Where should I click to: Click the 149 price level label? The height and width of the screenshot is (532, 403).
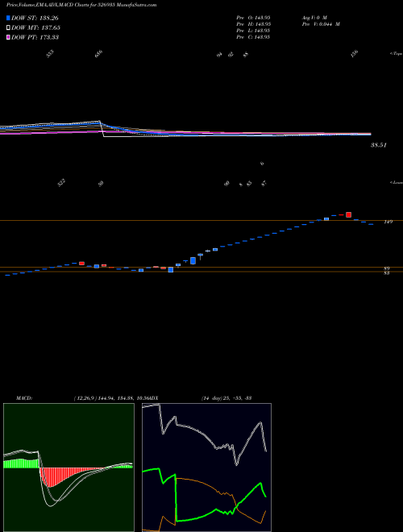coord(388,222)
